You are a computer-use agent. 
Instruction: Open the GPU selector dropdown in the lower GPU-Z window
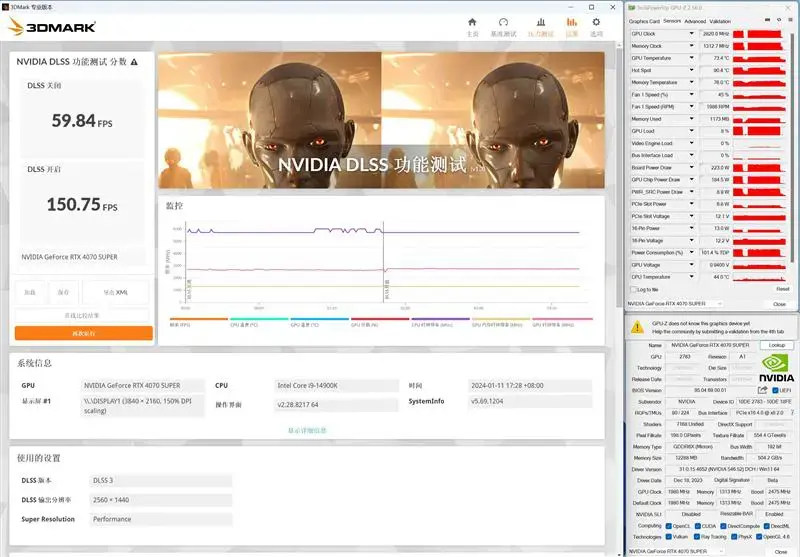675,551
